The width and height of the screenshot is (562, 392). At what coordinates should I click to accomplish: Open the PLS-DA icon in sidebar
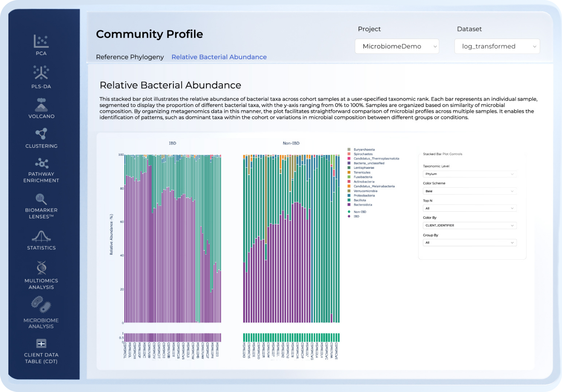tap(41, 72)
